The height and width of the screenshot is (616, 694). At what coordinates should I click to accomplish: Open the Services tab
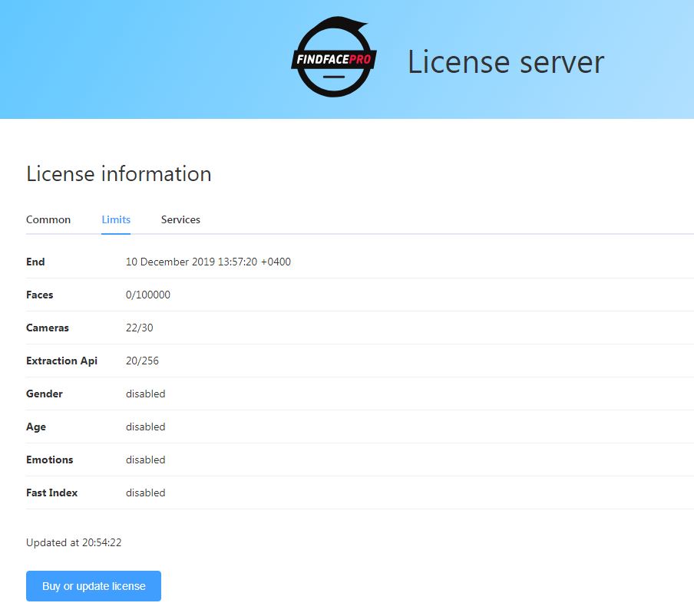pos(180,219)
